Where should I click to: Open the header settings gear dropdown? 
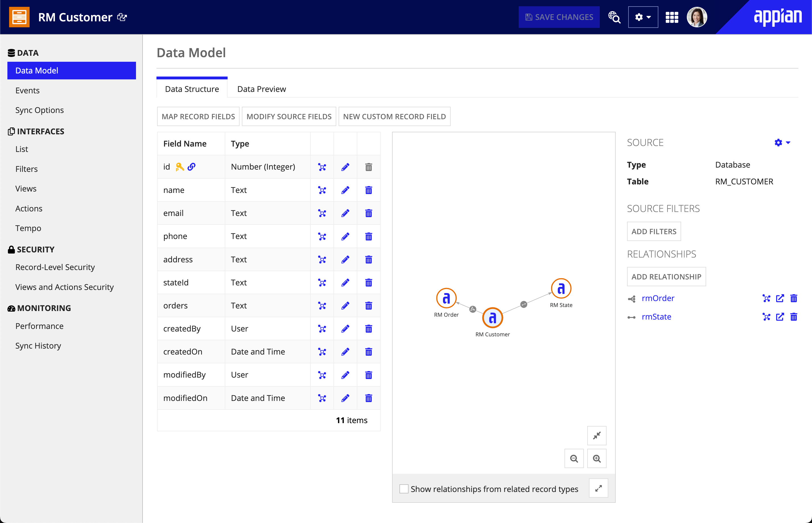coord(643,17)
